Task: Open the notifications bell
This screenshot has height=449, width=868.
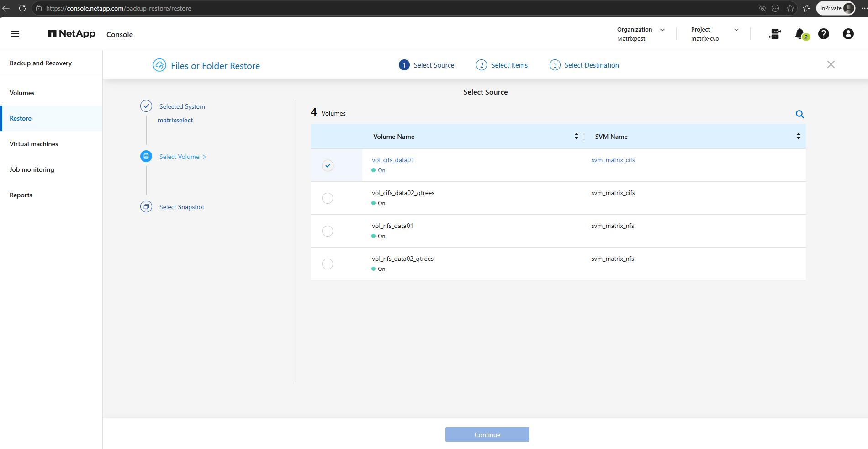Action: tap(800, 34)
